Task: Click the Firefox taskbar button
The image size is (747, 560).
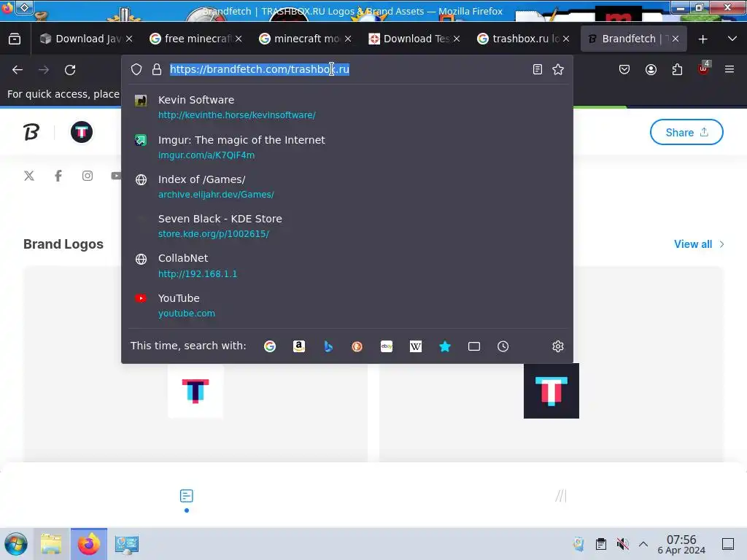Action: pyautogui.click(x=89, y=544)
